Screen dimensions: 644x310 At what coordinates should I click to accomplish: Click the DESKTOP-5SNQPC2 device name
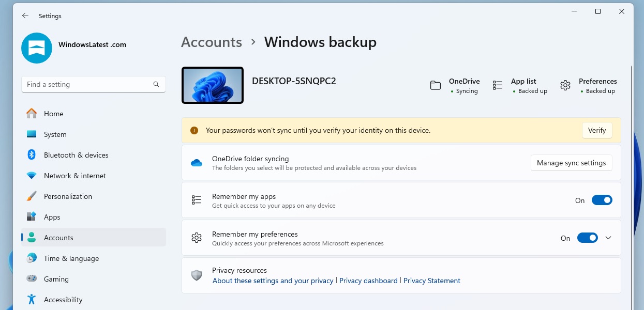(294, 81)
